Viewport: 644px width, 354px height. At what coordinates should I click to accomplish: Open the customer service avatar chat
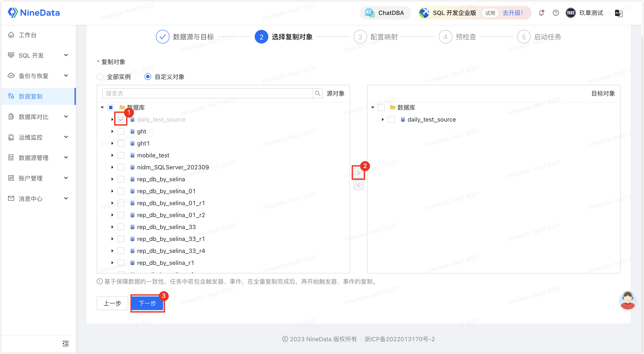628,300
